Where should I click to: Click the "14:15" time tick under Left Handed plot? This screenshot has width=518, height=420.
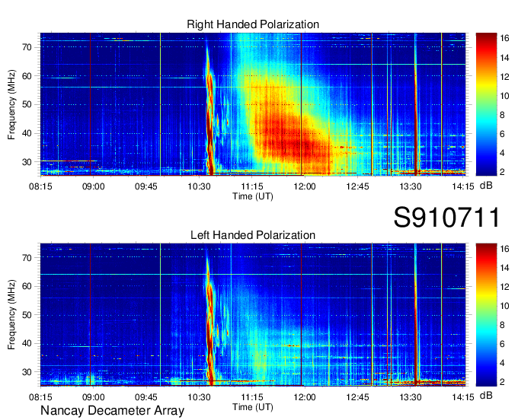(x=463, y=397)
